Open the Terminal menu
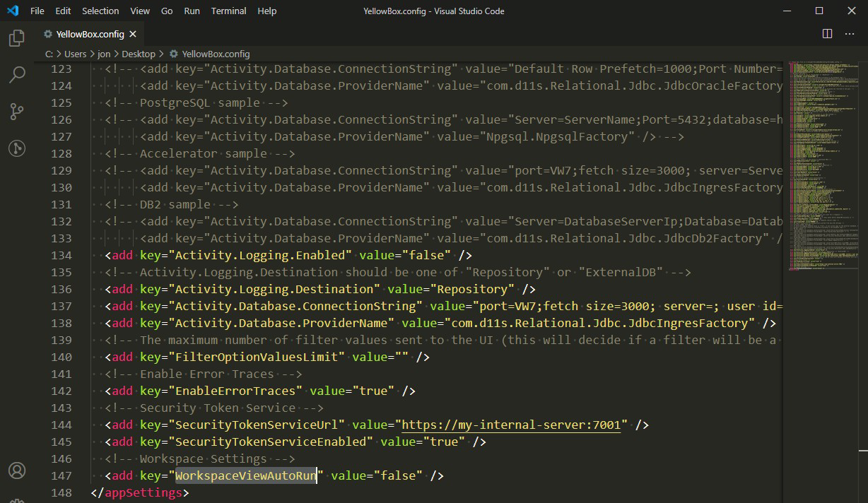868x503 pixels. pos(228,11)
